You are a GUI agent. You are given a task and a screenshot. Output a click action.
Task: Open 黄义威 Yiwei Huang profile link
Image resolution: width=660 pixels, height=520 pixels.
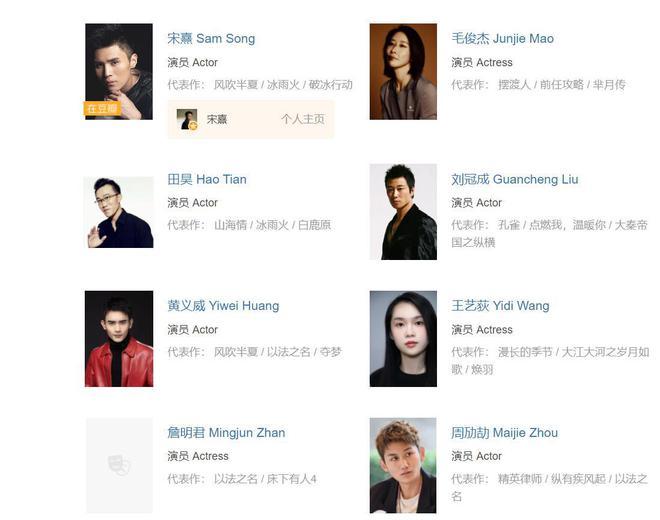(223, 305)
